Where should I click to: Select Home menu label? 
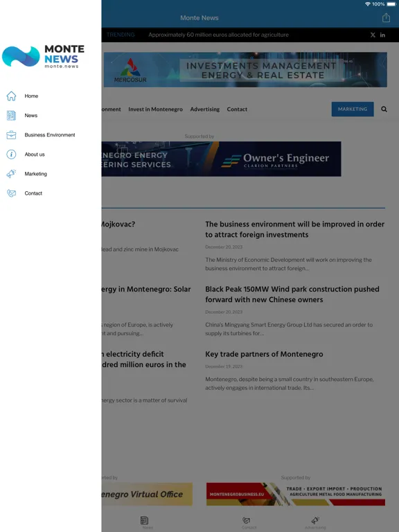click(x=31, y=96)
